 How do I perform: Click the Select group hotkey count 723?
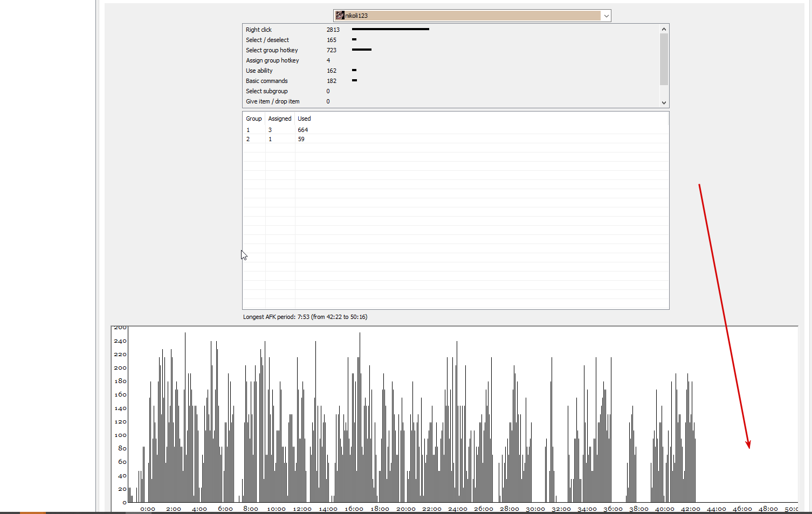pyautogui.click(x=332, y=50)
